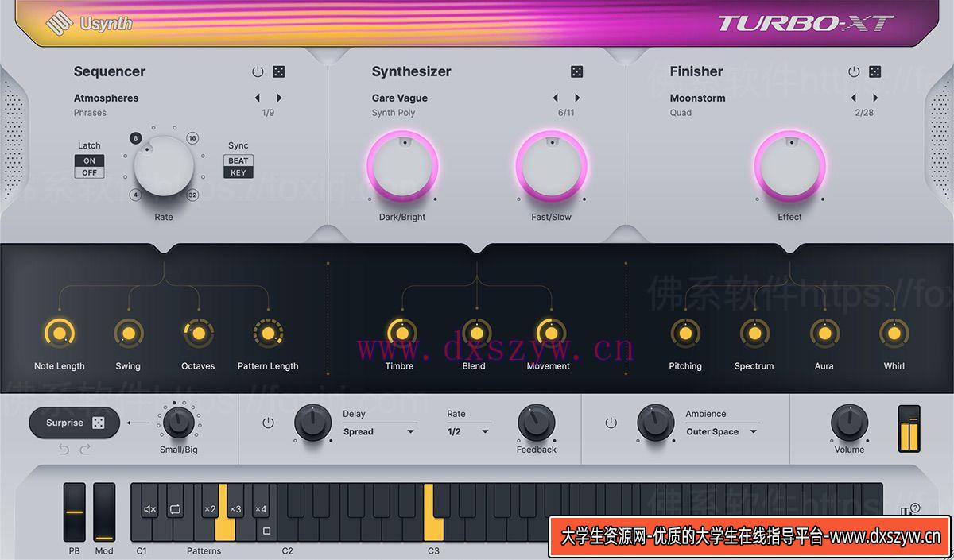The image size is (954, 560).
Task: Click the Dark/Bright macro knob
Action: (x=402, y=167)
